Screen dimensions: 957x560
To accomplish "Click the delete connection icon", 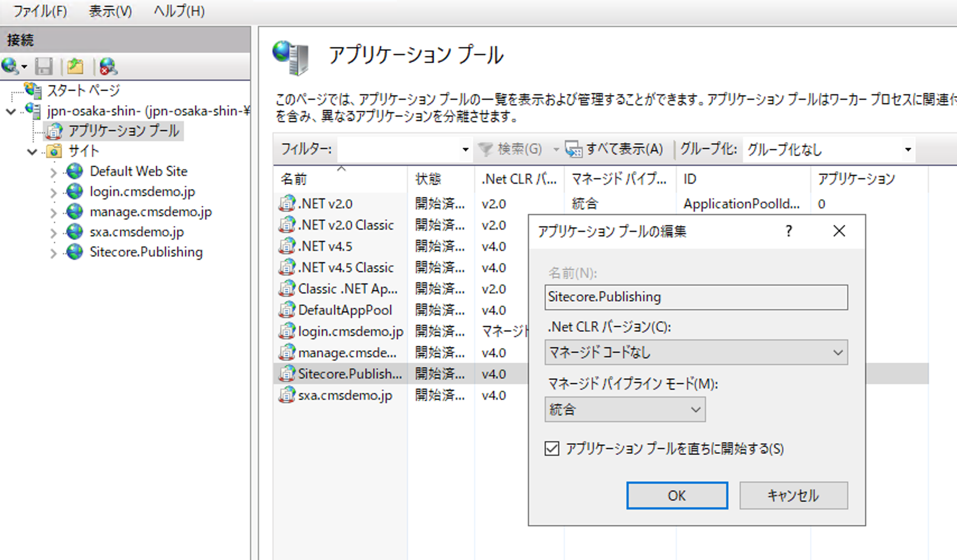I will point(108,67).
